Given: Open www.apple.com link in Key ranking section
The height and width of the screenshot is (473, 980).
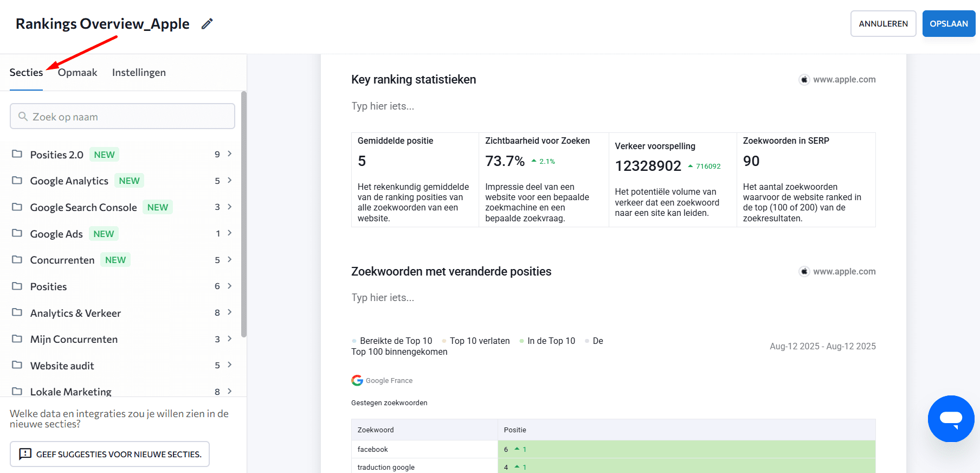Looking at the screenshot, I should (x=844, y=80).
